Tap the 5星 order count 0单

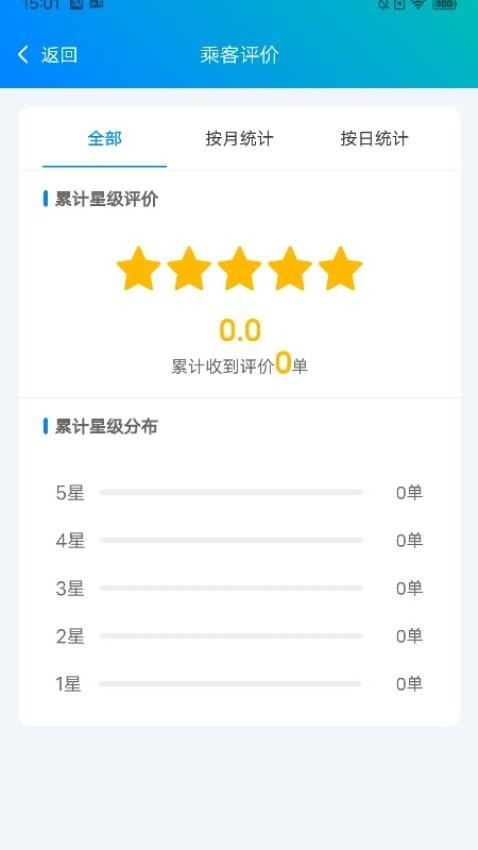(409, 493)
